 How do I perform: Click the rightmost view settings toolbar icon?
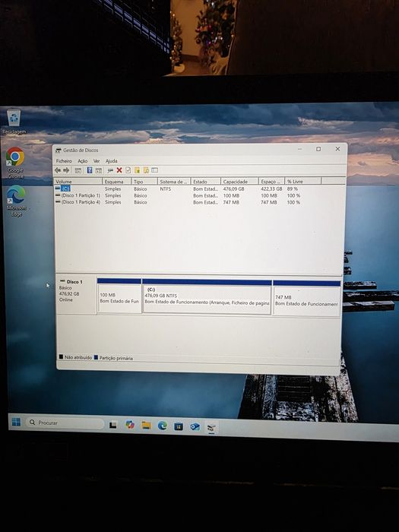point(155,170)
